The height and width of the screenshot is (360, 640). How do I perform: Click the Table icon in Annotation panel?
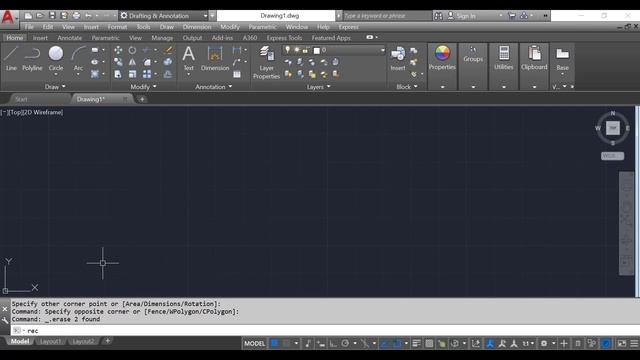pos(237,74)
